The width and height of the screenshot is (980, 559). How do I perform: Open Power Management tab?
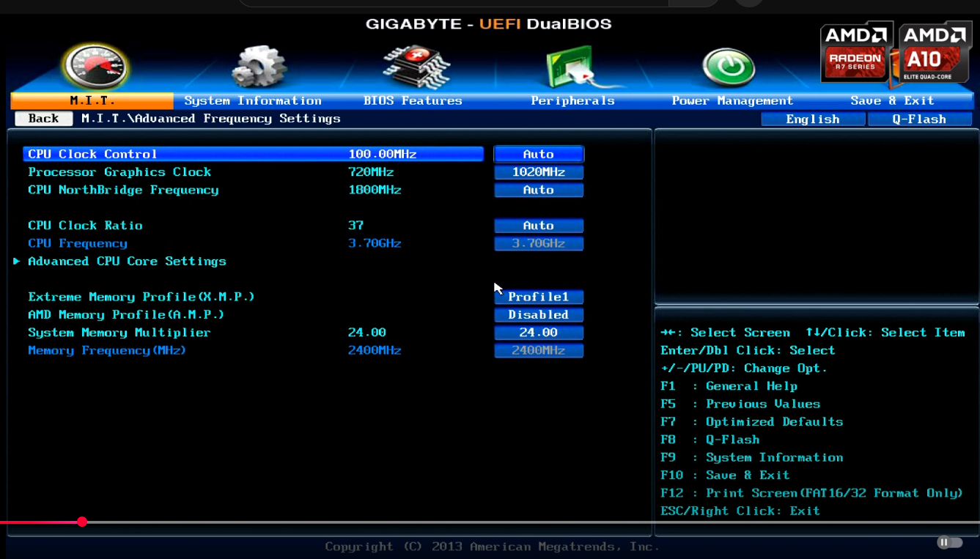732,101
